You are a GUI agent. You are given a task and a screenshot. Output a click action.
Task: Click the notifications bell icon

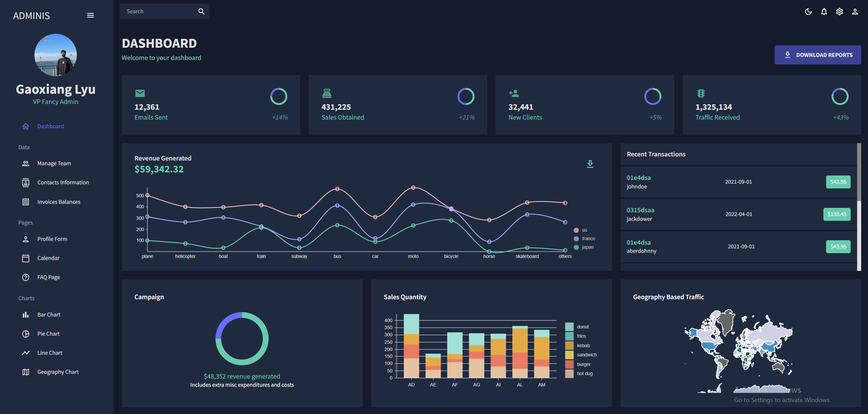click(824, 11)
